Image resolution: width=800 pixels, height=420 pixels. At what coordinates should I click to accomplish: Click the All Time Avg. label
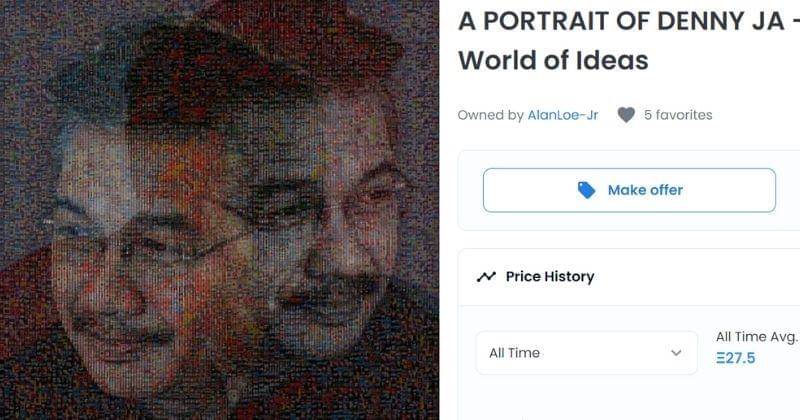(x=757, y=337)
